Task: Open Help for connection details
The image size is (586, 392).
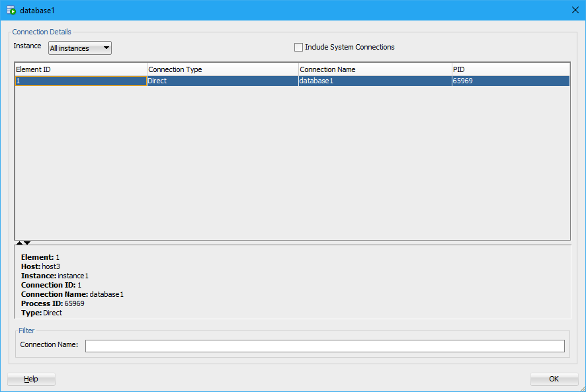Action: [31, 379]
